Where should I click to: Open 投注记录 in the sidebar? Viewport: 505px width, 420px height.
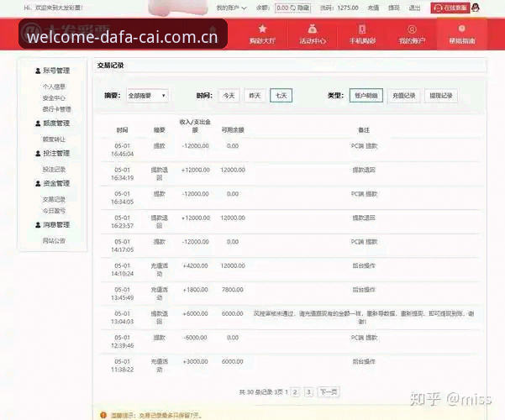(x=54, y=170)
